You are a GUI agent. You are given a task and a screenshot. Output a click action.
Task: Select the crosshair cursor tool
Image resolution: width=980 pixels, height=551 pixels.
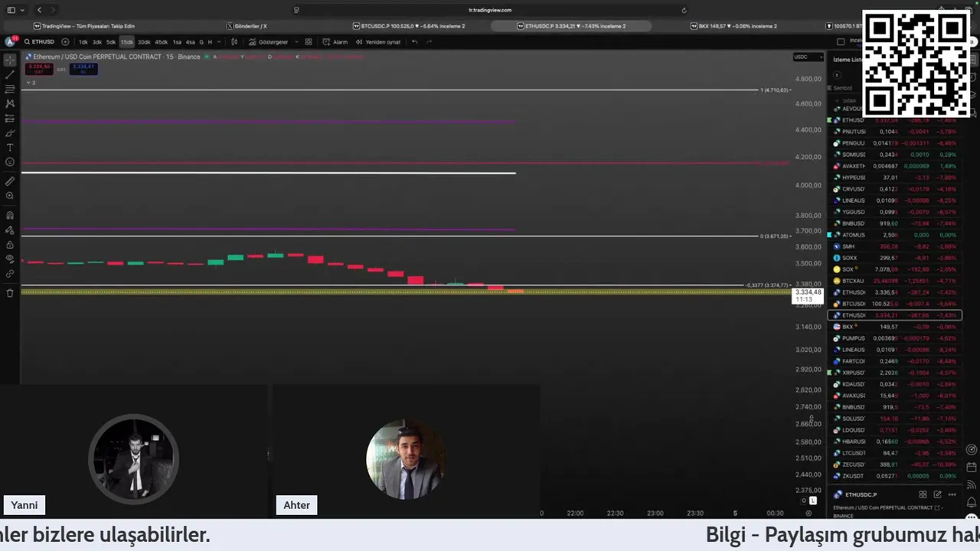tap(10, 60)
